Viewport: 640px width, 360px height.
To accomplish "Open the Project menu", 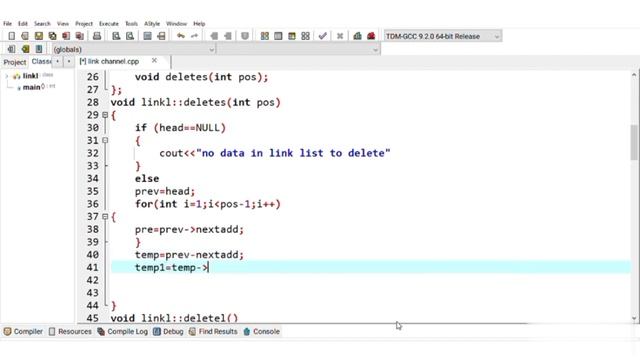I will [x=84, y=24].
